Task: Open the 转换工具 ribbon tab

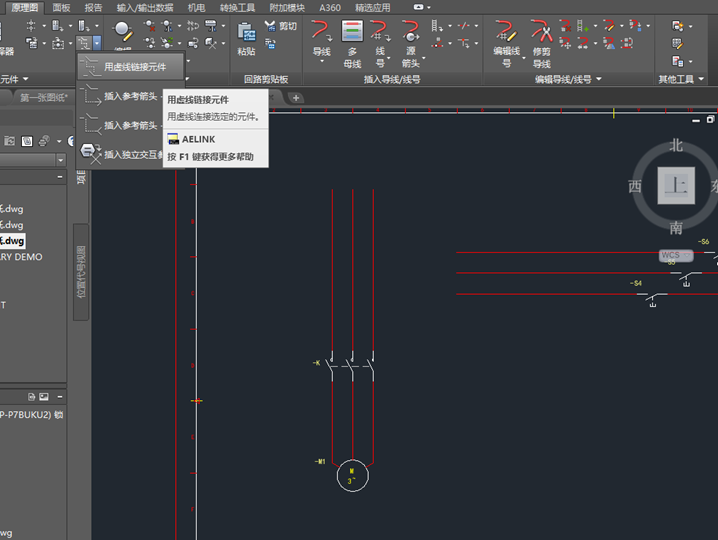Action: (237, 7)
